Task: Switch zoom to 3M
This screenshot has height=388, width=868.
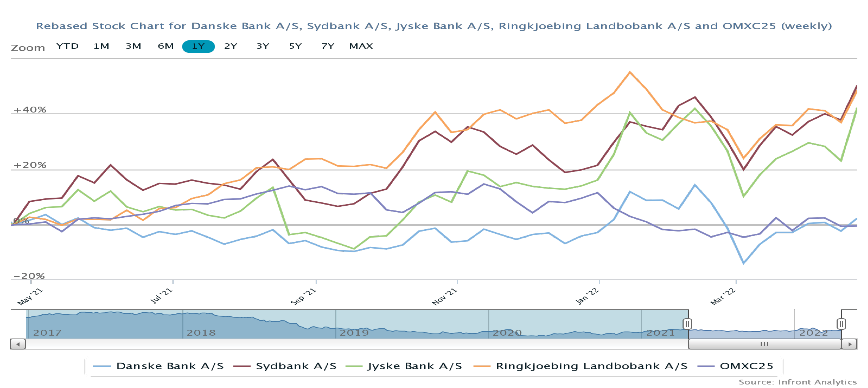Action: (133, 46)
